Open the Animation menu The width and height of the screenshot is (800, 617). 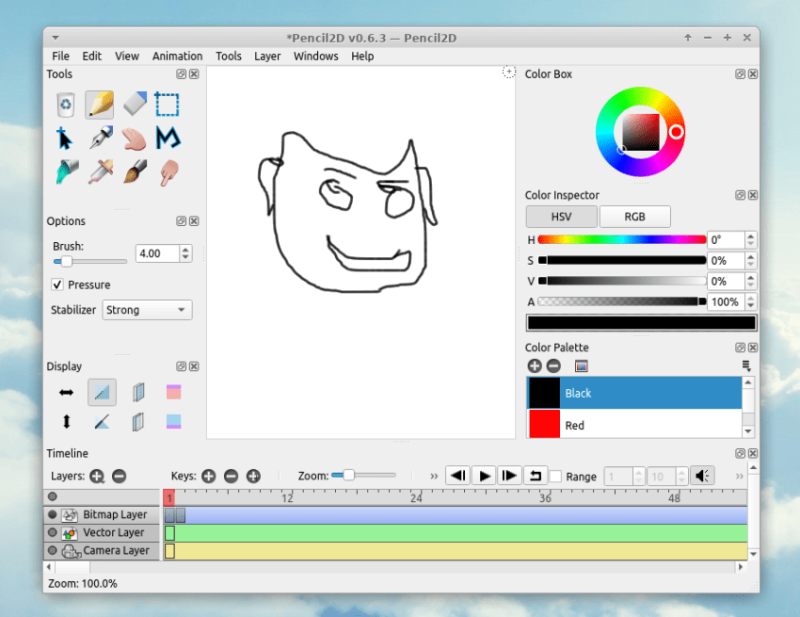[177, 56]
